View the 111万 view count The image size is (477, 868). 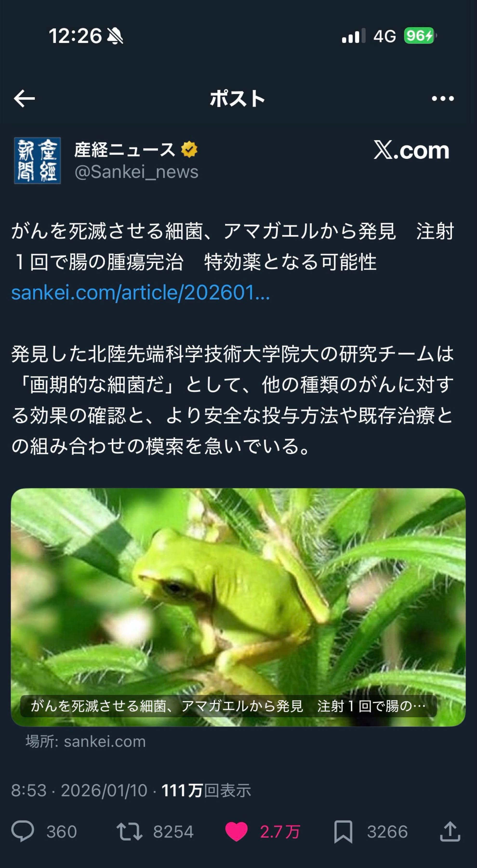(206, 790)
